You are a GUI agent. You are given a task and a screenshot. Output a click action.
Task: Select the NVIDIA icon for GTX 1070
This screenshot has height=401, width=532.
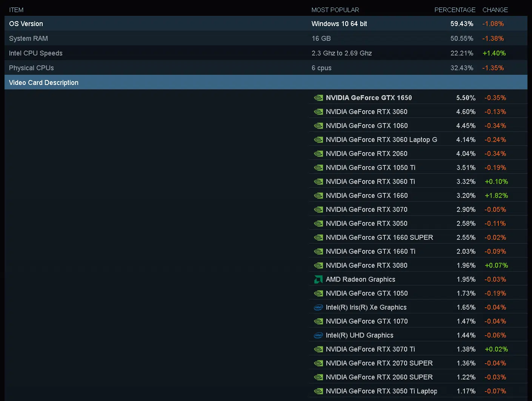318,321
